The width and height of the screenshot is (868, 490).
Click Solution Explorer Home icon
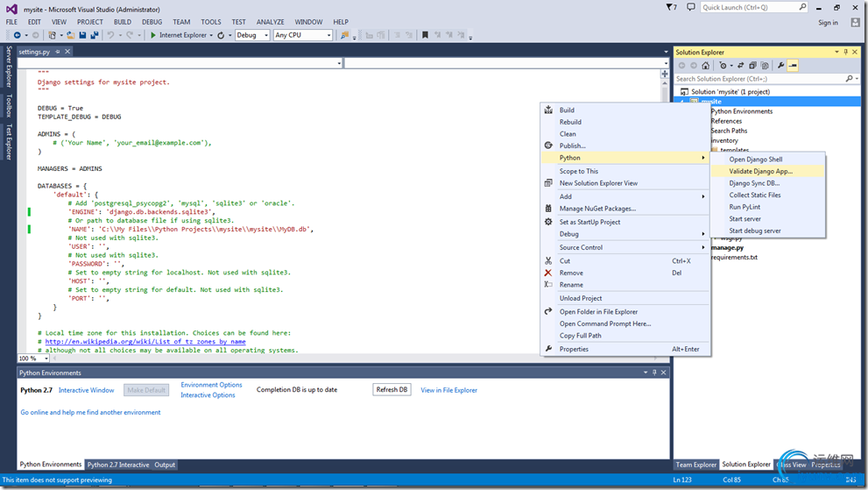pos(705,66)
